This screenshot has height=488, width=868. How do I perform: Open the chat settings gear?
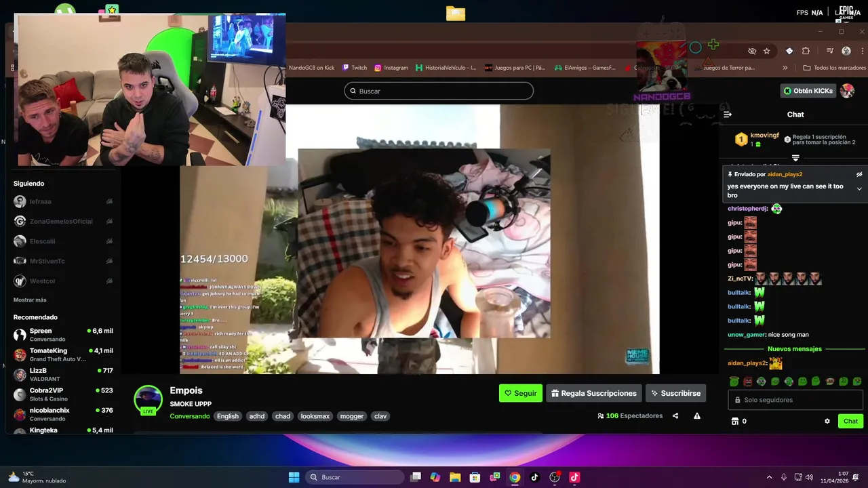(827, 421)
